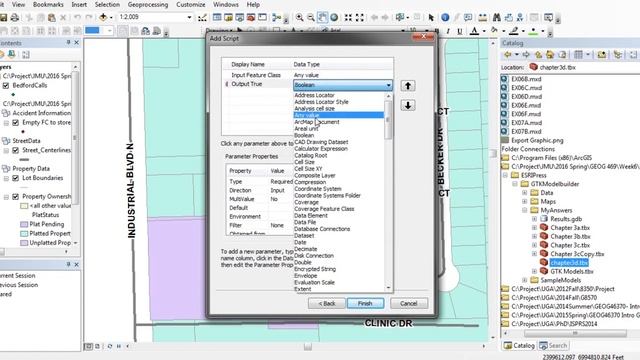Click the Print icon in toolbar

coord(15,18)
